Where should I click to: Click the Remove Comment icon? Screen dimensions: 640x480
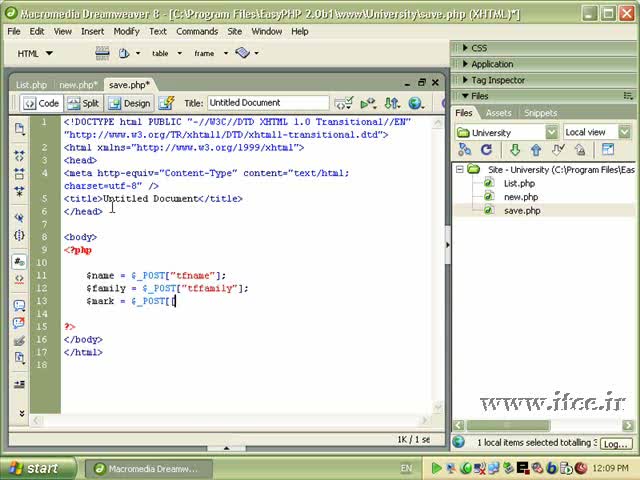19,323
